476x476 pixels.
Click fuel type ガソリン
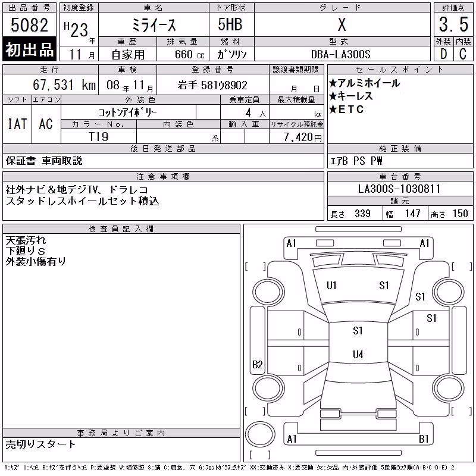[x=231, y=54]
